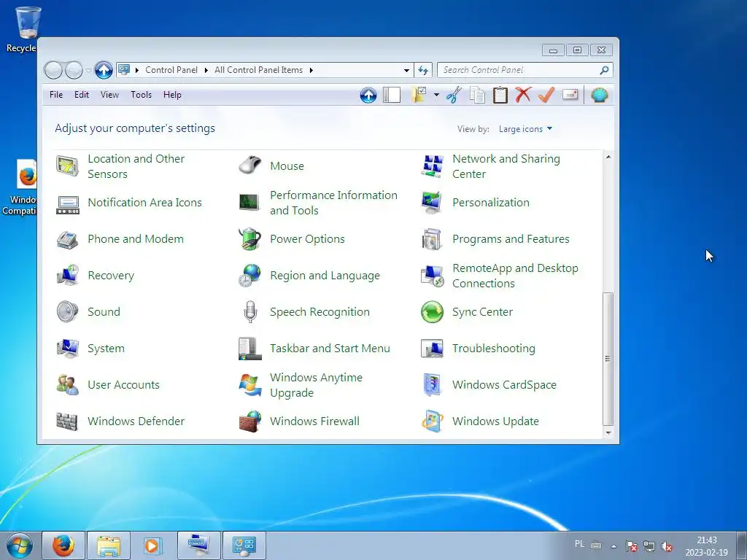Screen dimensions: 747x560
Task: Open the File menu
Action: click(x=56, y=95)
